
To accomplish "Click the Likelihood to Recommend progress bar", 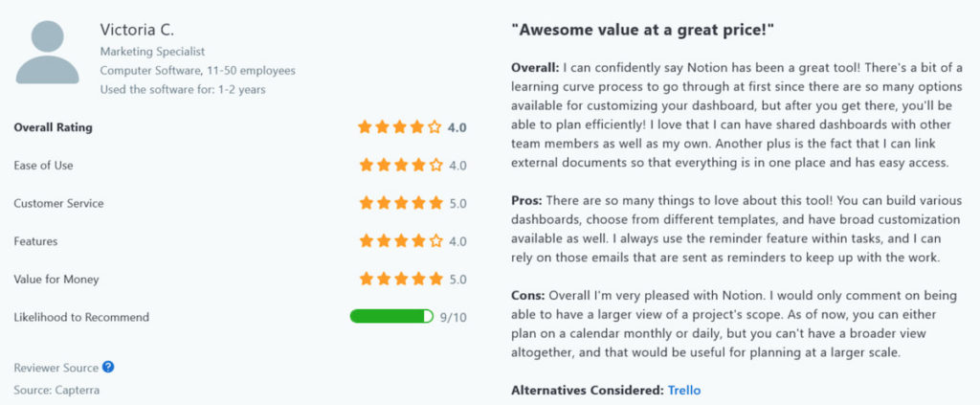I will pos(391,317).
